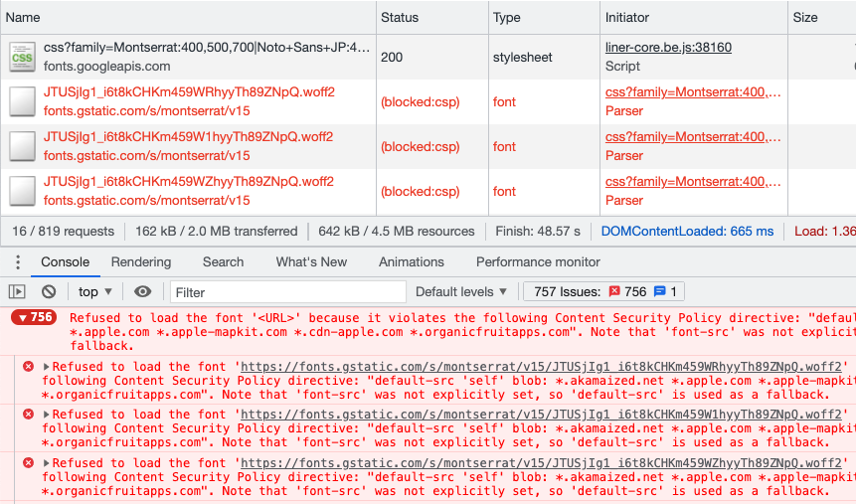Expand the W1hyyTh89ZNpQ font error message
This screenshot has width=856, height=504.
47,415
